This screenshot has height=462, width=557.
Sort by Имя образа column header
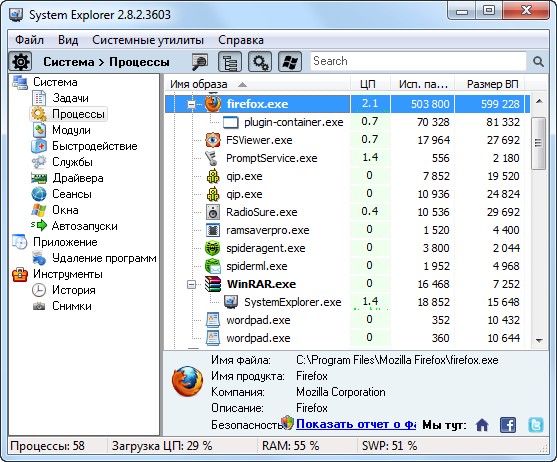(257, 84)
